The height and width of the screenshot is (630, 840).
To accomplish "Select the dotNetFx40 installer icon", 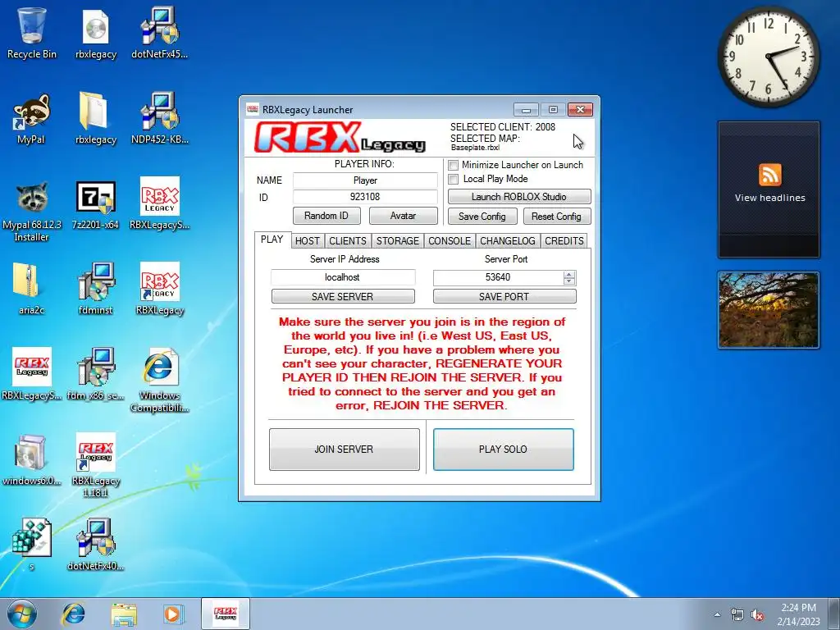I will click(x=95, y=545).
